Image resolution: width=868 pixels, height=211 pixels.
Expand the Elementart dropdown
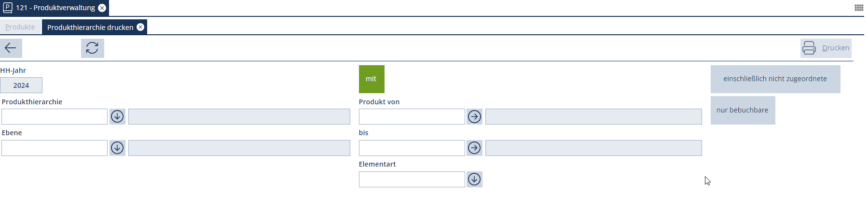click(x=474, y=180)
